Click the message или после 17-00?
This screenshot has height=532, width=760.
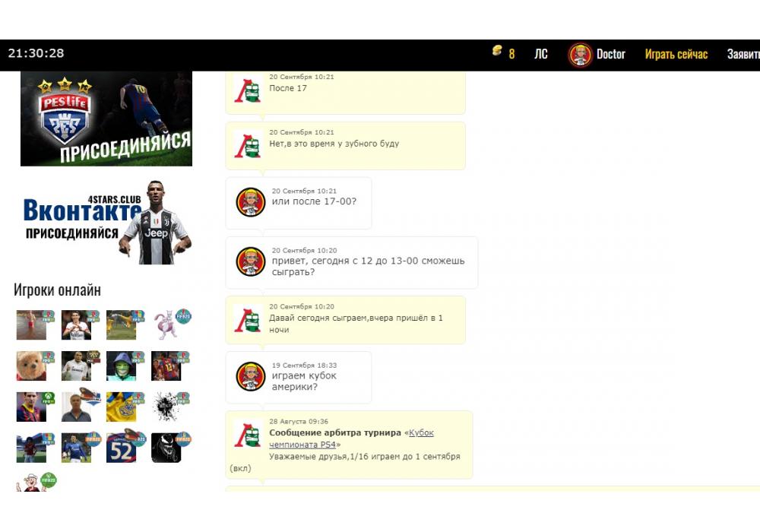tap(314, 201)
